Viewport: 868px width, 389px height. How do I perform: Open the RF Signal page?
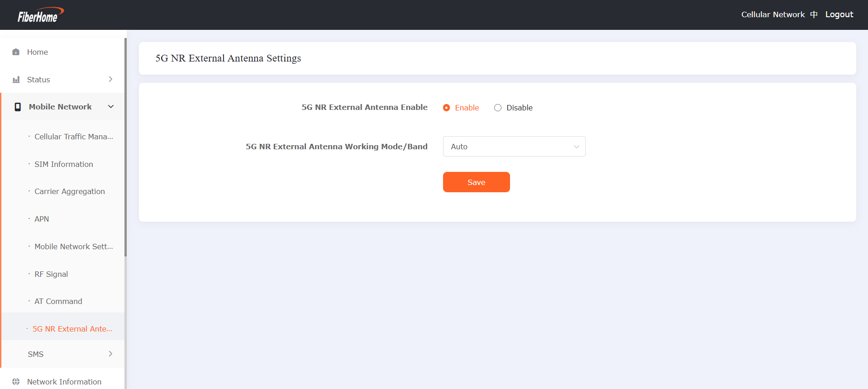coord(51,274)
